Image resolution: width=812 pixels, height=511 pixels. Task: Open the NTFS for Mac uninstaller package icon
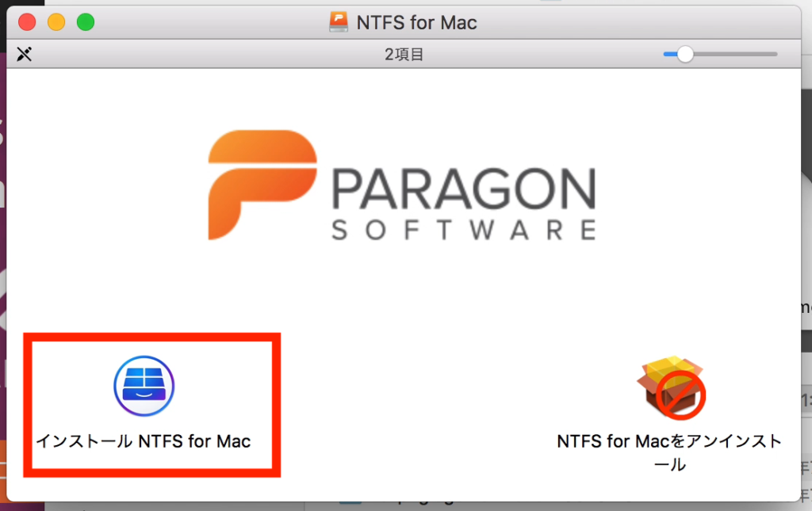pos(671,387)
